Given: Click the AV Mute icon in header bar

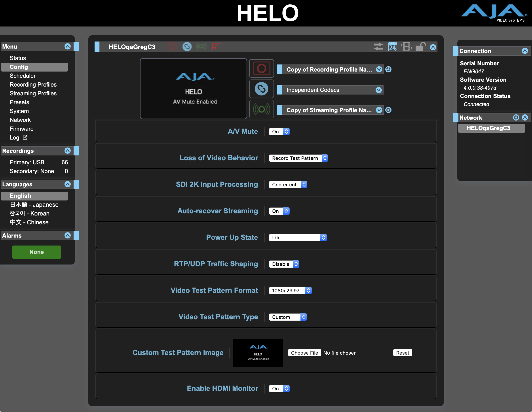Looking at the screenshot, I should pos(217,47).
